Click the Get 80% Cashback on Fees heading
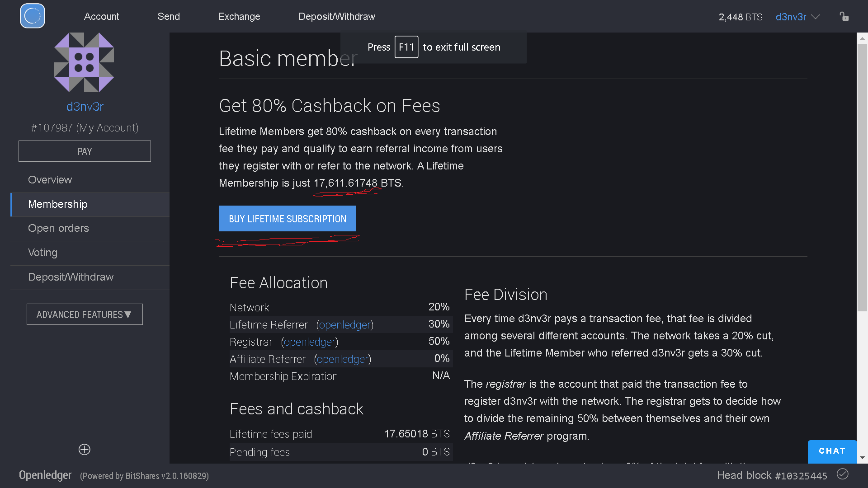Screen dimensions: 868x488 pyautogui.click(x=329, y=106)
